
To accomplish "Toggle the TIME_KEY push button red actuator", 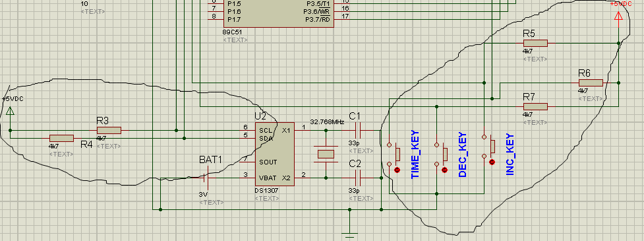I will tap(397, 170).
